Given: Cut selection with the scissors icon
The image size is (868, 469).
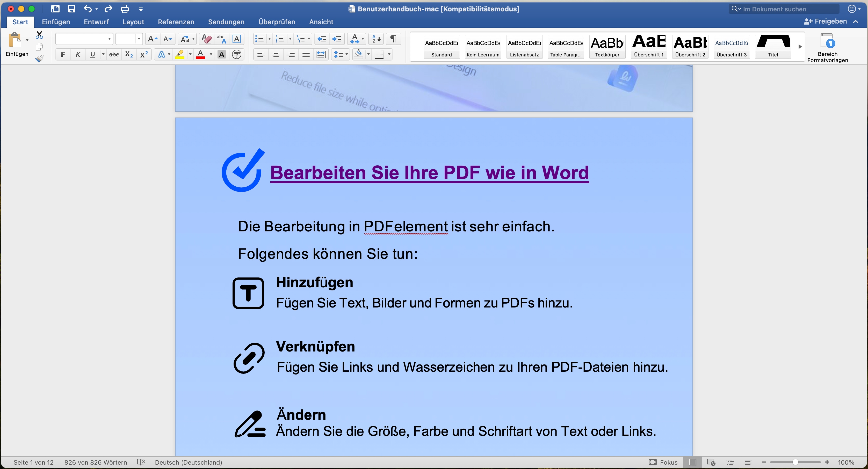Looking at the screenshot, I should [39, 35].
